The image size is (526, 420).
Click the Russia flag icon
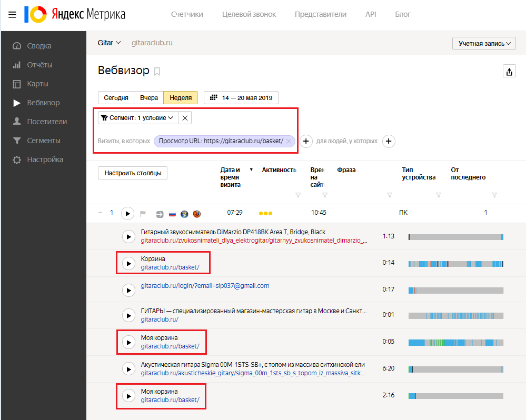pos(172,214)
